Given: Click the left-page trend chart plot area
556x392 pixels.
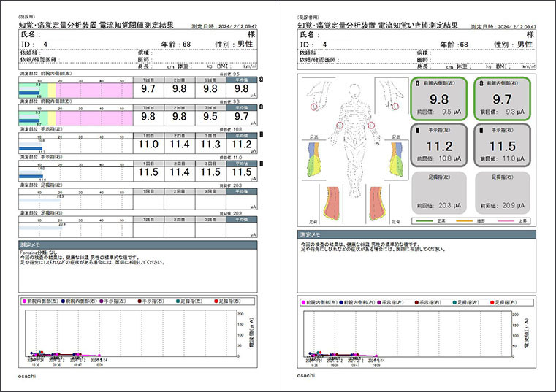Looking at the screenshot, I should (x=131, y=333).
